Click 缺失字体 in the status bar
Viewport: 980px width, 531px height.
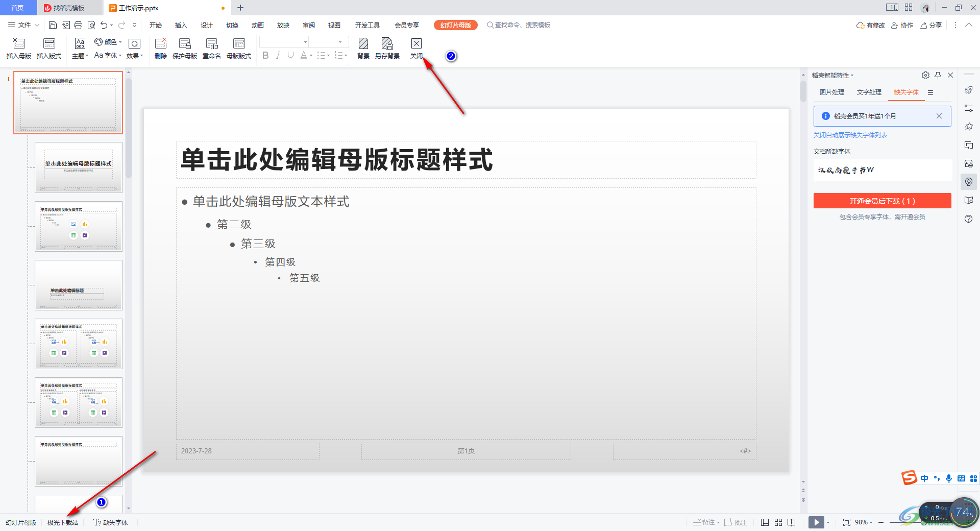(111, 522)
